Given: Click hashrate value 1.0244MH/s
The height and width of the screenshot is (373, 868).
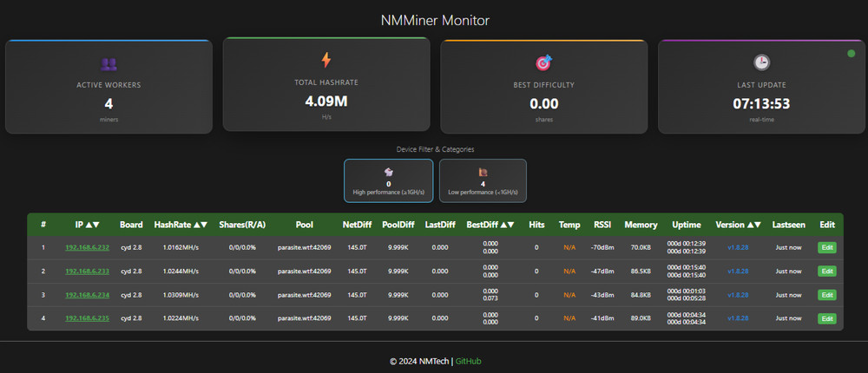Looking at the screenshot, I should pyautogui.click(x=181, y=272).
